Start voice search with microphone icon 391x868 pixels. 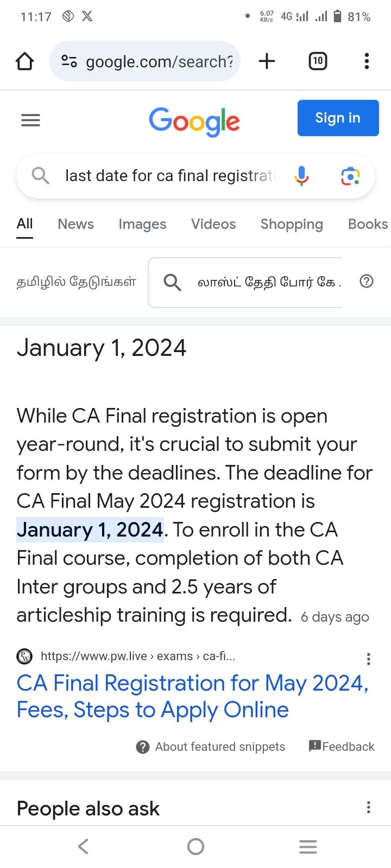pos(301,176)
